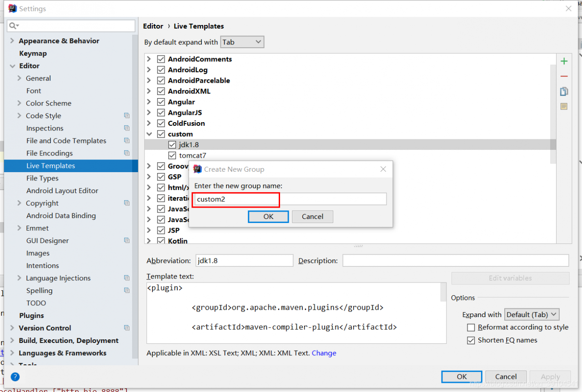The width and height of the screenshot is (582, 392).
Task: Open the File Types settings page
Action: coord(42,178)
